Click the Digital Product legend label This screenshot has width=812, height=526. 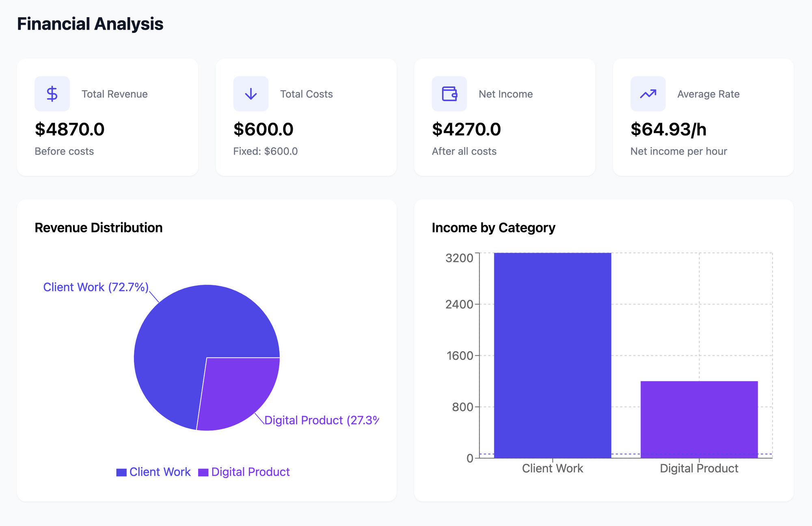251,472
